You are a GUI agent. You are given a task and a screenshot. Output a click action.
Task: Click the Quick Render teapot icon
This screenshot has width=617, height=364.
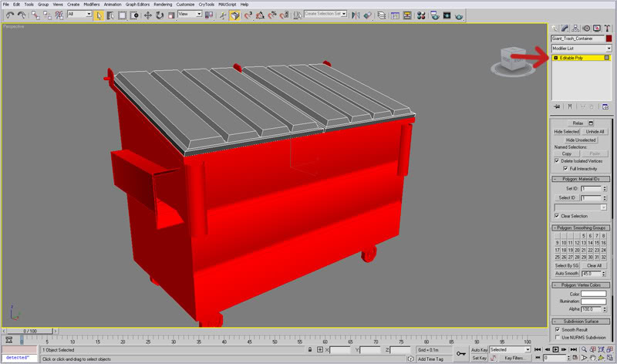[459, 16]
